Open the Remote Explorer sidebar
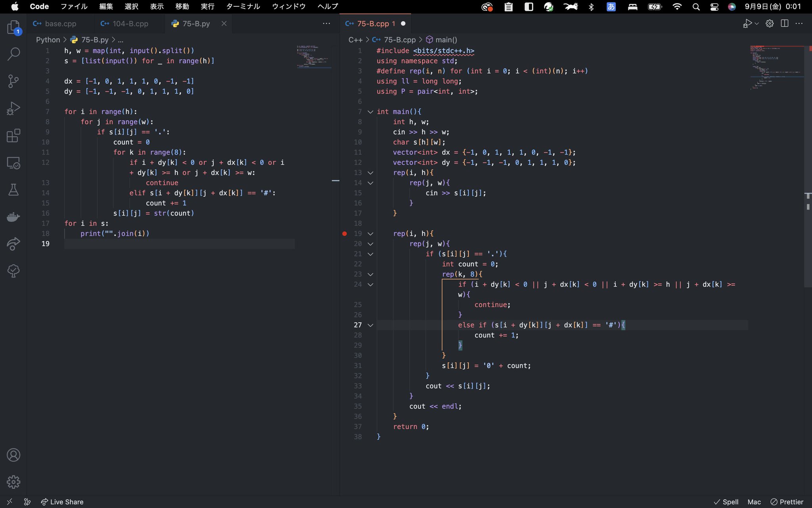This screenshot has width=812, height=508. [13, 163]
